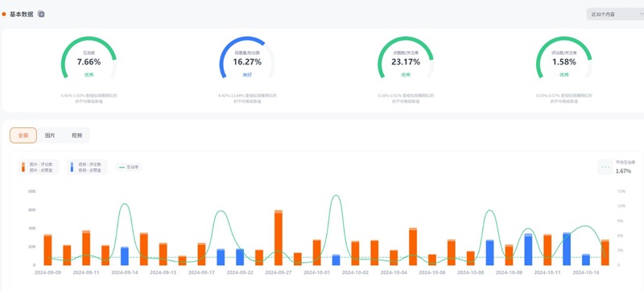644x291 pixels.
Task: Click the 0.41%-1.81% benchmark description
Action: tap(89, 98)
